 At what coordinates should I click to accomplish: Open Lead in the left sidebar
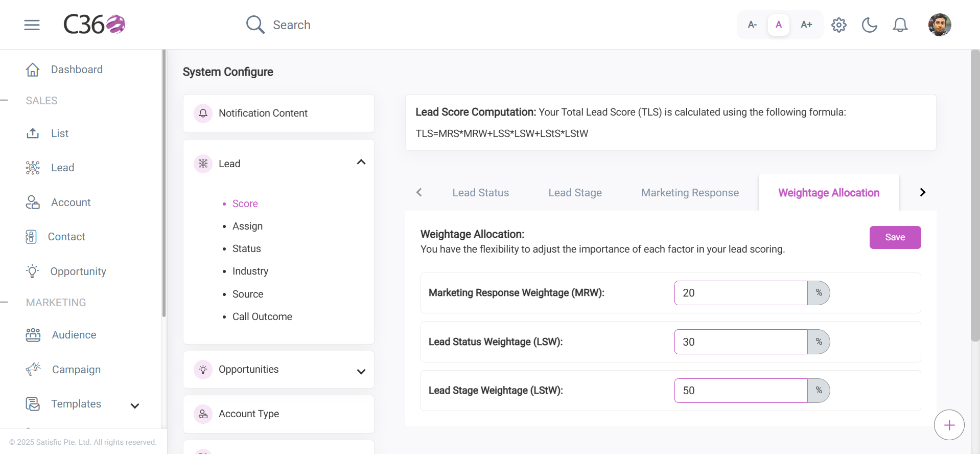(62, 168)
